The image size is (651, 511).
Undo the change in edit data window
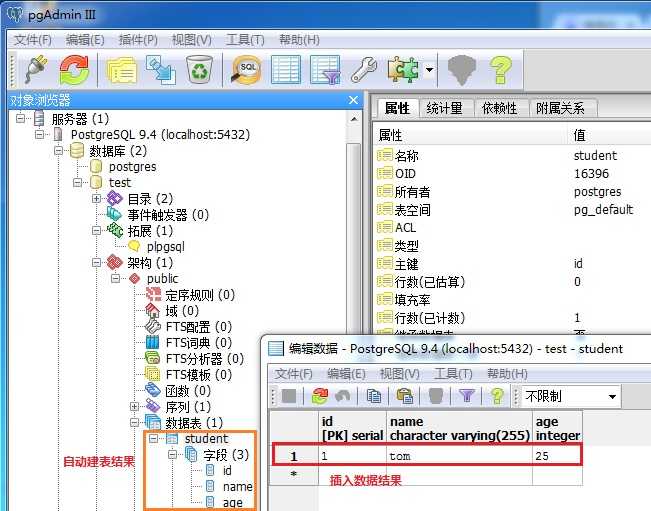point(343,396)
